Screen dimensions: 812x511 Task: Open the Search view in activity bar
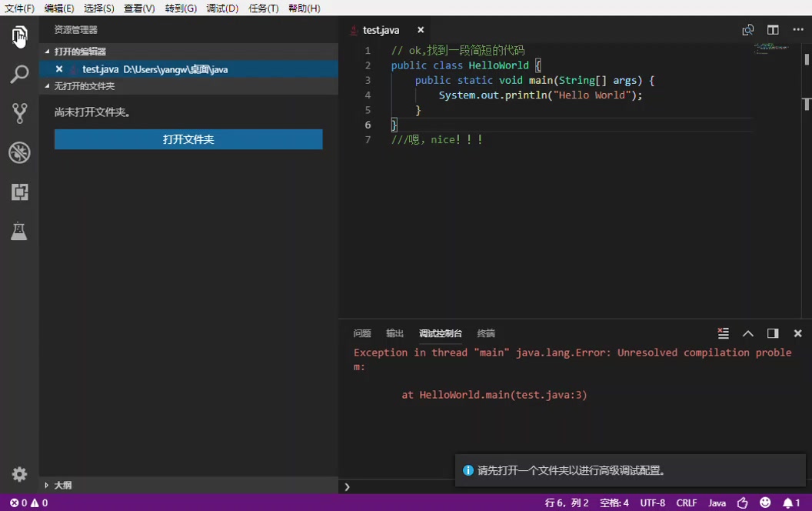pos(19,73)
